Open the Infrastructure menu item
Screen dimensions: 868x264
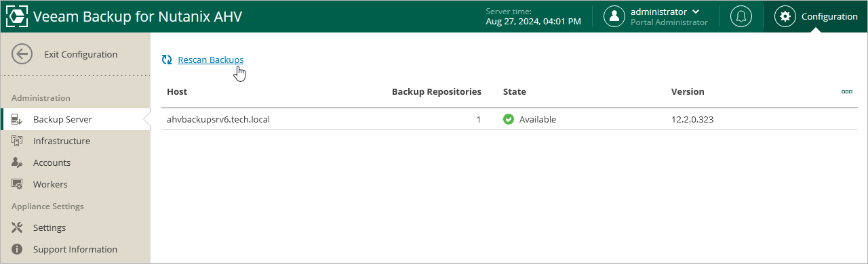coord(75,141)
